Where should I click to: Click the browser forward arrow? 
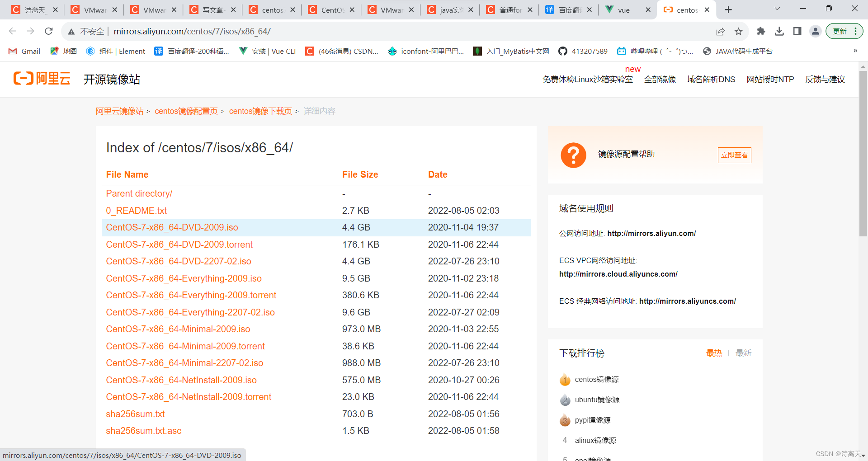click(31, 31)
